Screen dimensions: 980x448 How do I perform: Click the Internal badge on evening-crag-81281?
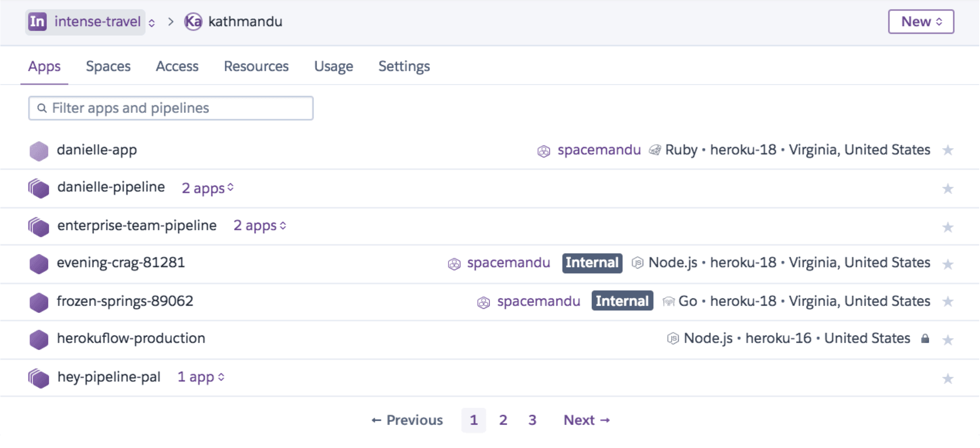tap(592, 263)
